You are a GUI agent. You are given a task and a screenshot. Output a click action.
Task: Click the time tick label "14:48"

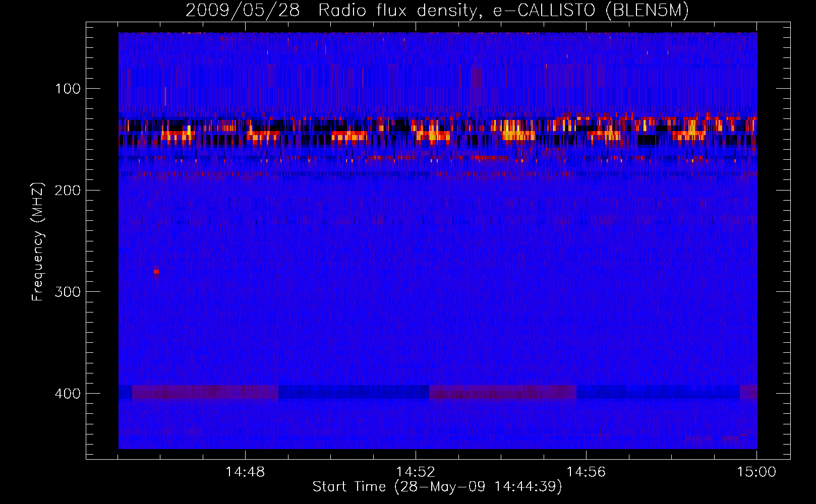[x=245, y=472]
